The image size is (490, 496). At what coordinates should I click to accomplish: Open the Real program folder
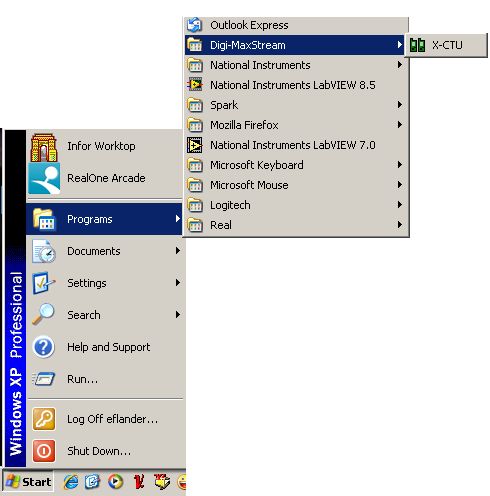pos(296,225)
